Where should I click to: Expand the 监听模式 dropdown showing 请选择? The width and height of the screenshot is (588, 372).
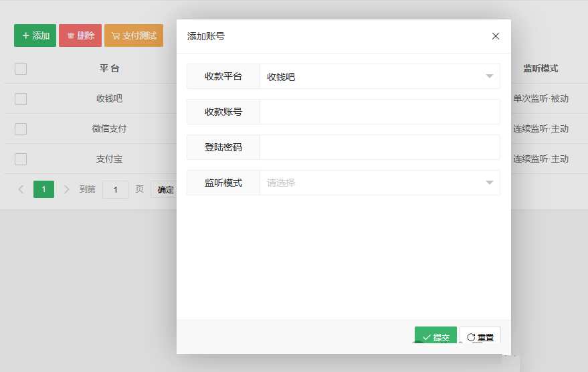379,183
